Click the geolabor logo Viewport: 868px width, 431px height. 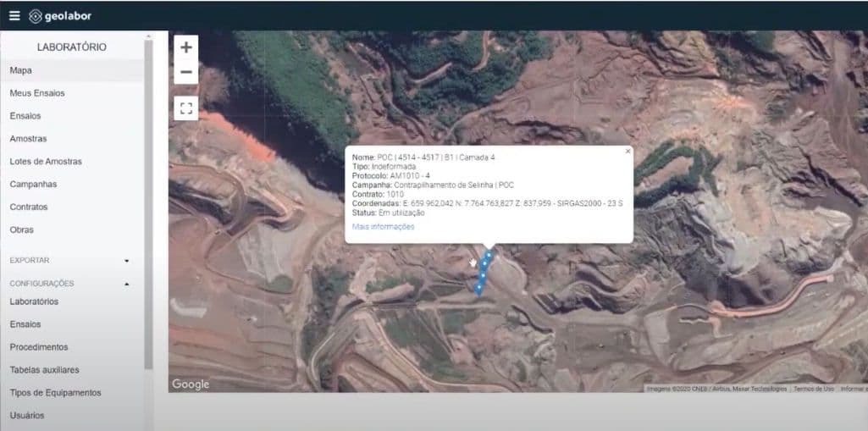[x=60, y=16]
